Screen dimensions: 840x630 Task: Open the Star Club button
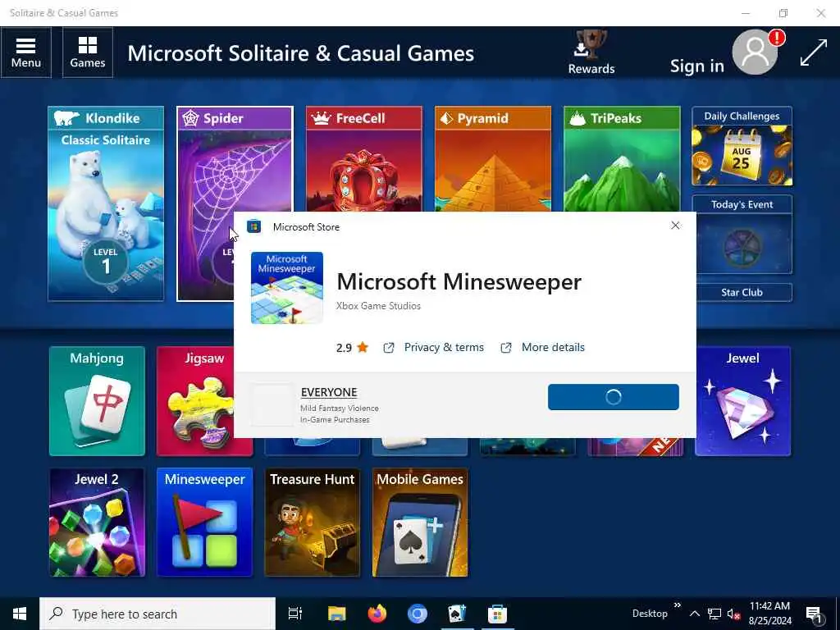742,293
